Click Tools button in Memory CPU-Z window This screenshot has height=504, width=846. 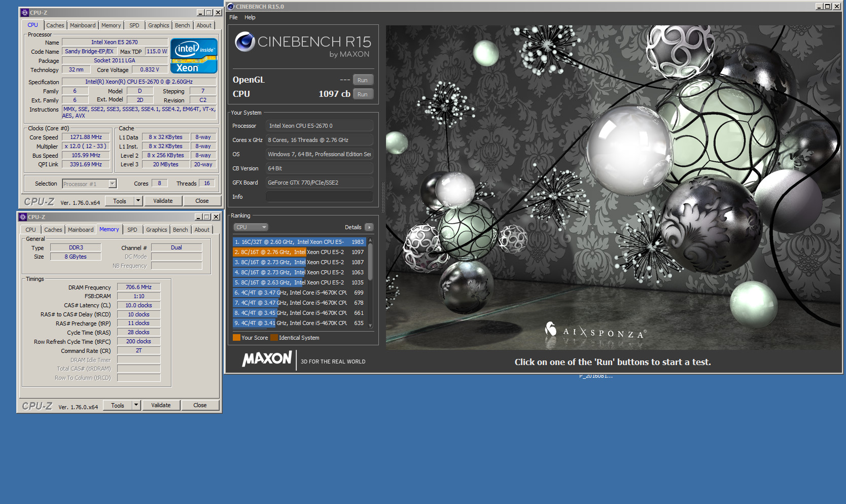(x=118, y=405)
